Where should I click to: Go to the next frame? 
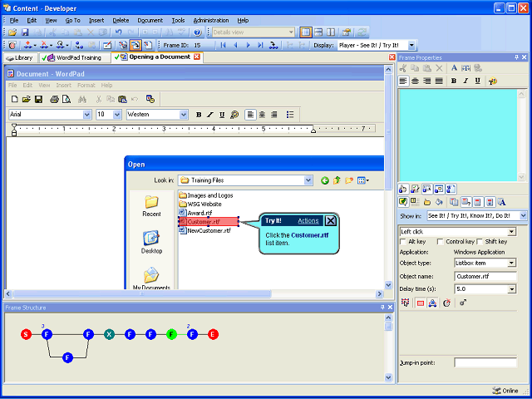click(x=248, y=45)
